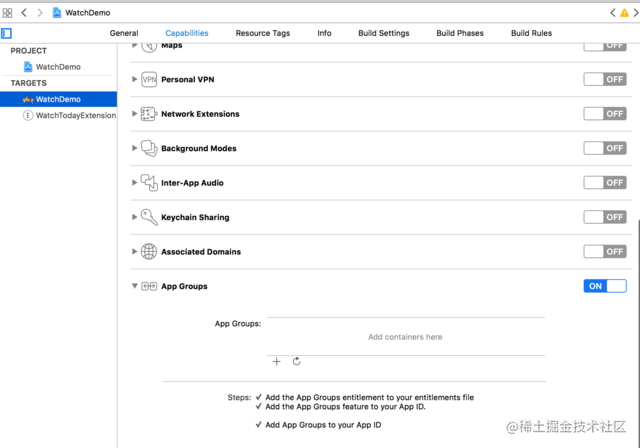Click the WatchDemo project file icon in breadcrumb
Screen dimensions: 640x448
[x=57, y=13]
